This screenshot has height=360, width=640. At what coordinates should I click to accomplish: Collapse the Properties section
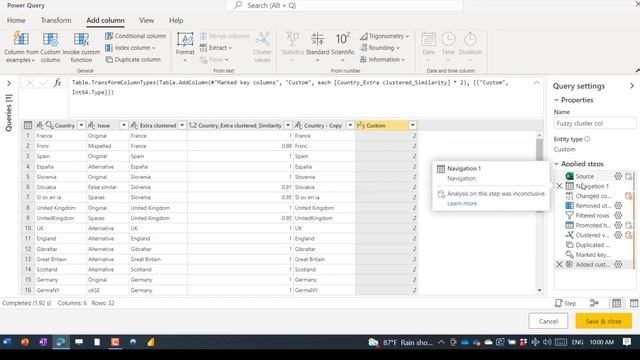tap(556, 100)
